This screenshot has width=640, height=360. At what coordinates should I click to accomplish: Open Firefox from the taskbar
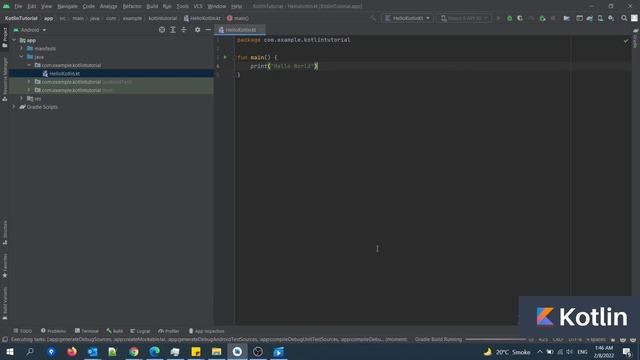(x=72, y=352)
